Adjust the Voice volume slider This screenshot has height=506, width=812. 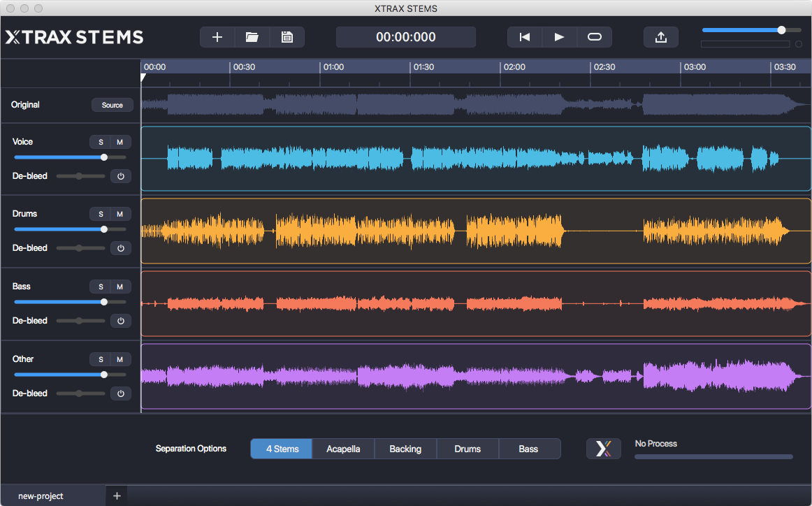pyautogui.click(x=103, y=157)
